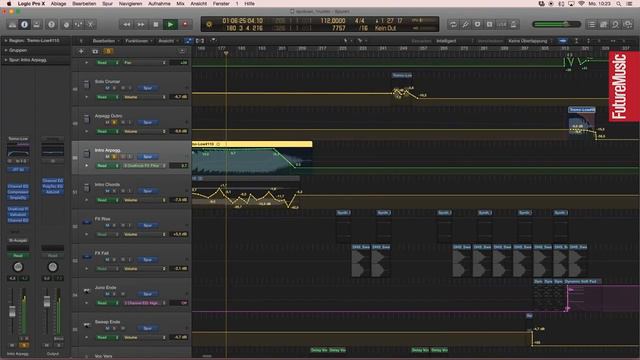Viewport: 640px width, 360px height.
Task: Fast forward the transport
Action: pyautogui.click(x=141, y=24)
